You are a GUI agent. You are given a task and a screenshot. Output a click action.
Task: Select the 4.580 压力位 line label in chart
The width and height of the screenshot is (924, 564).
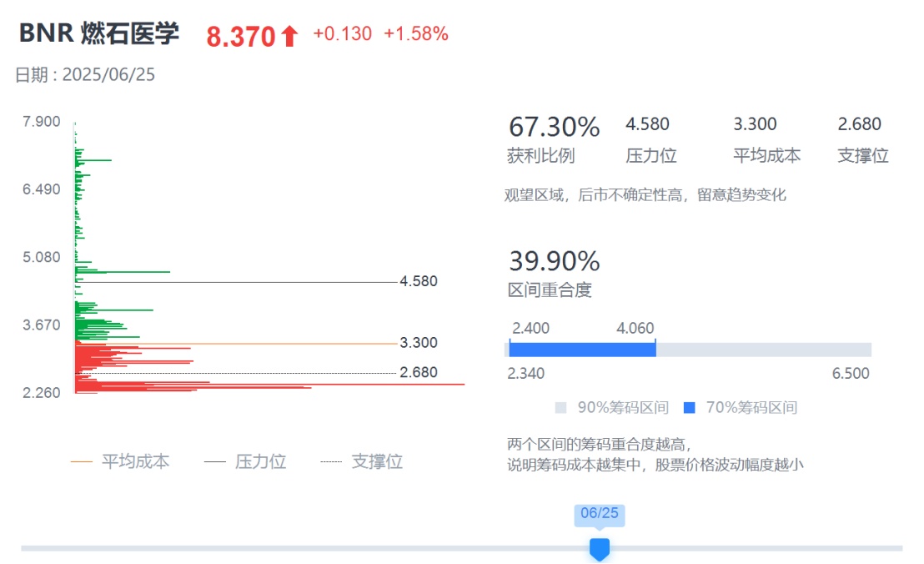419,282
